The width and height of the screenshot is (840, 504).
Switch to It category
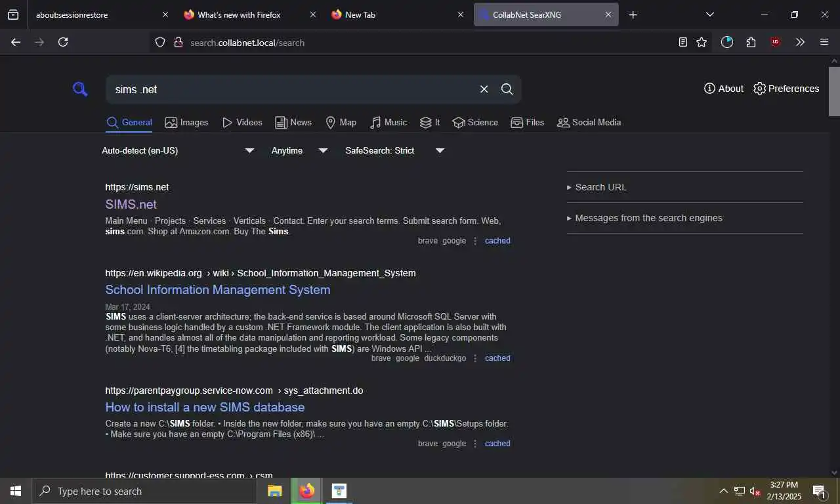point(430,123)
